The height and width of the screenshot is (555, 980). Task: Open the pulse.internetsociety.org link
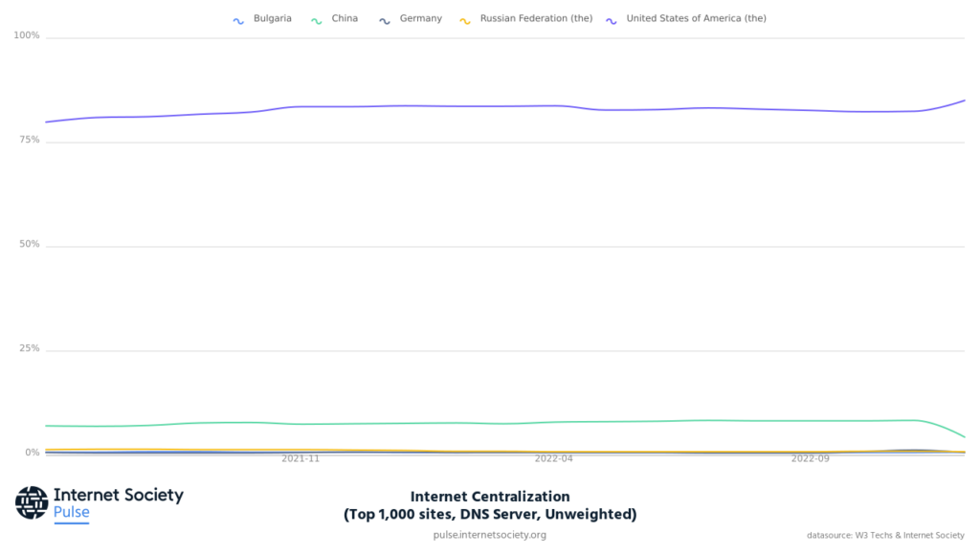[x=490, y=535]
